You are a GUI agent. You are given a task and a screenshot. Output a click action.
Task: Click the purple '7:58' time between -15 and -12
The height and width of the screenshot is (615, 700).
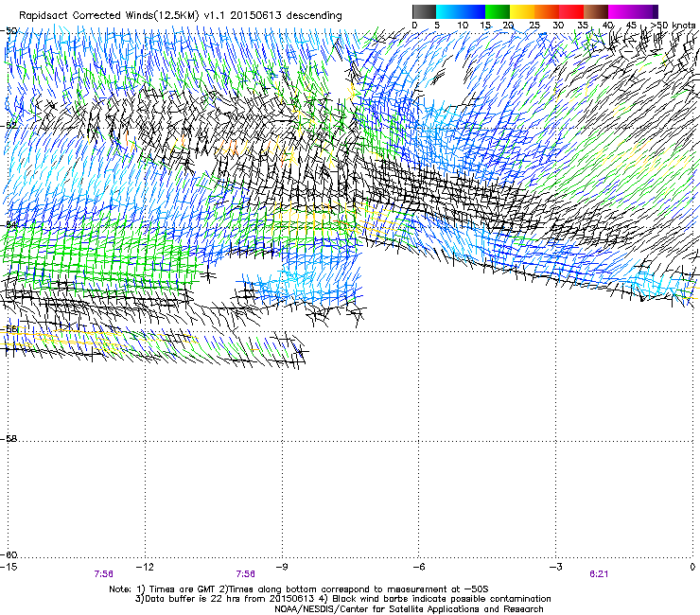point(103,574)
